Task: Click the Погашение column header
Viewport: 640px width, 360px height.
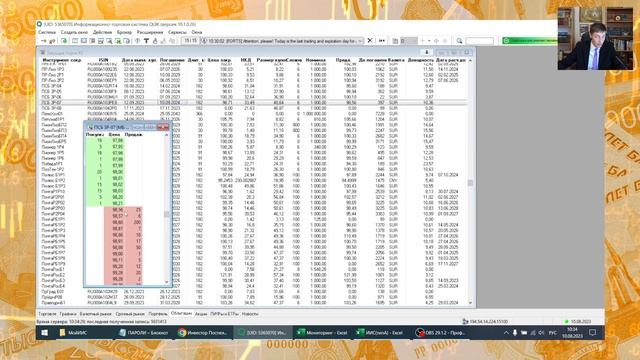Action: [x=172, y=60]
